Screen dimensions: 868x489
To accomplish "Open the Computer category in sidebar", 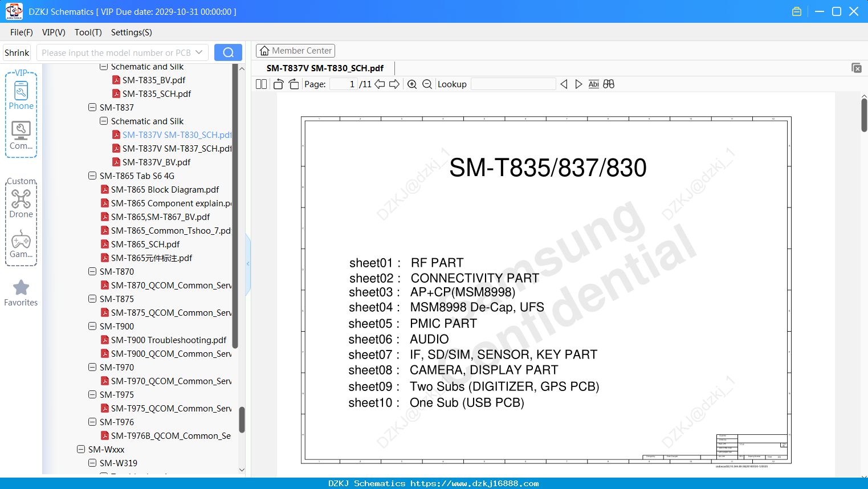I will 21,136.
